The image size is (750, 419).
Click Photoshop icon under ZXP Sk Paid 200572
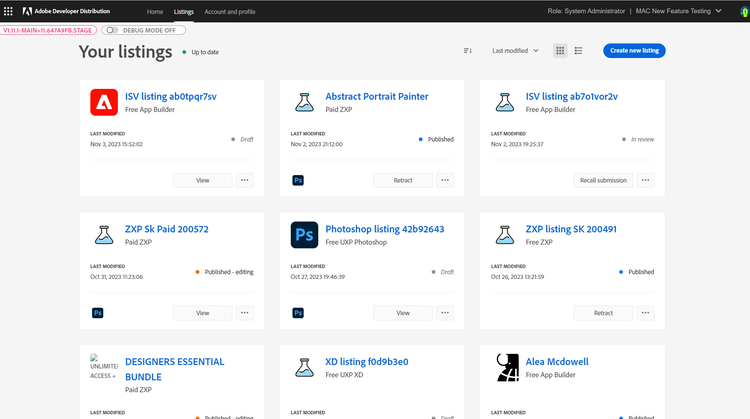point(98,312)
